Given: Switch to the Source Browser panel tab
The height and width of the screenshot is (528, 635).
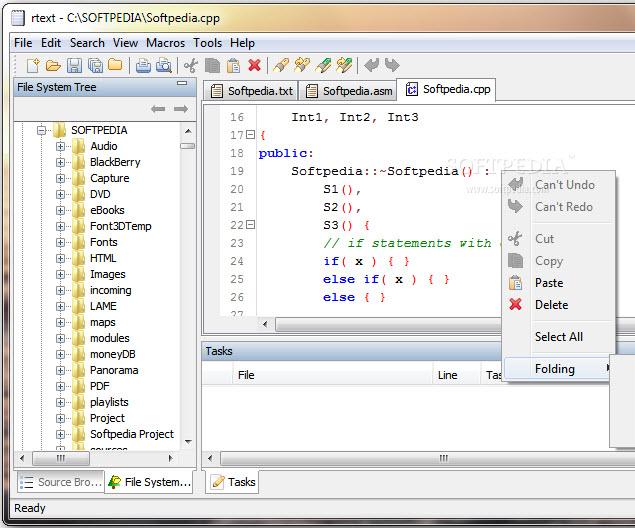Looking at the screenshot, I should [x=60, y=482].
